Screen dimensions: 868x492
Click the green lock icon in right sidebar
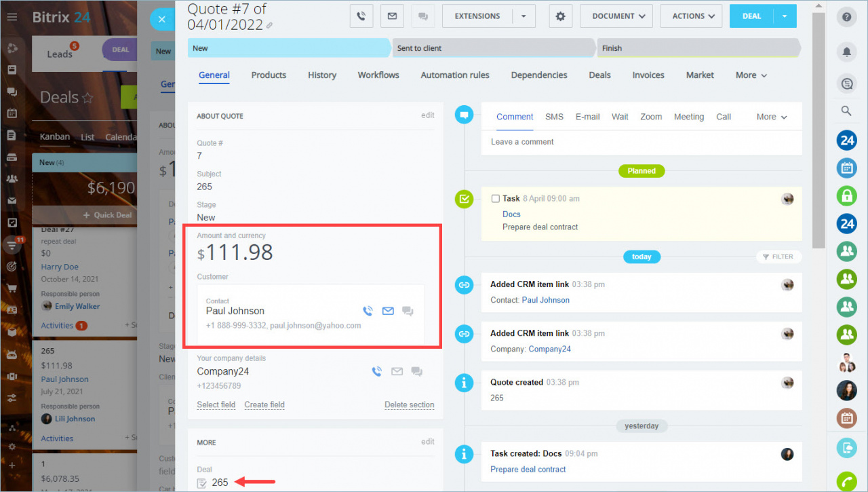(846, 196)
